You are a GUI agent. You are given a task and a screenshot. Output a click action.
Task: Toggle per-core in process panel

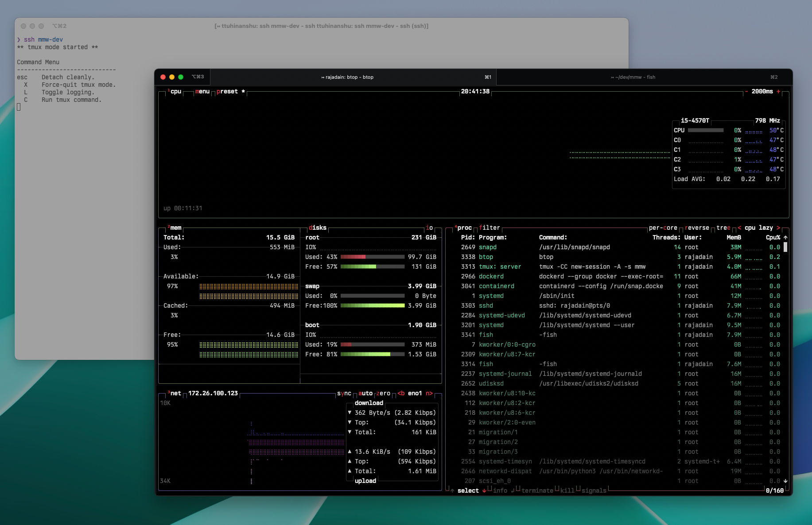(x=663, y=228)
